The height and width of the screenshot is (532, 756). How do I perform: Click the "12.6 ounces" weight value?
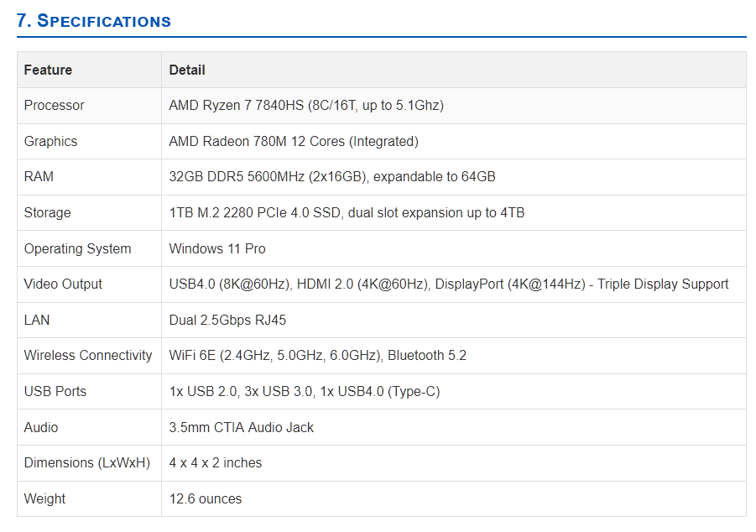pos(206,498)
